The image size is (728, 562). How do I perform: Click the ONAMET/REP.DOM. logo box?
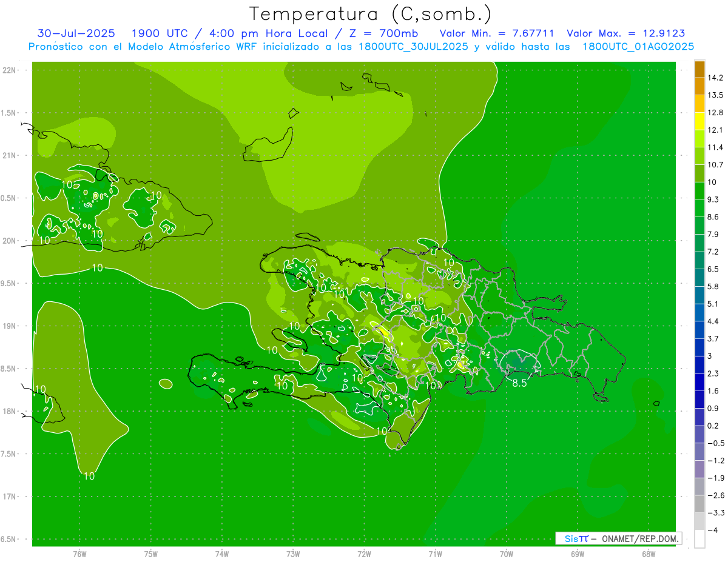pos(618,538)
